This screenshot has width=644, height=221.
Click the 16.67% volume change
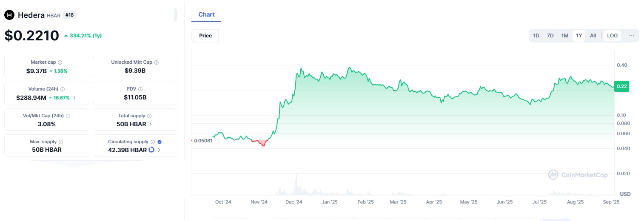tap(60, 98)
